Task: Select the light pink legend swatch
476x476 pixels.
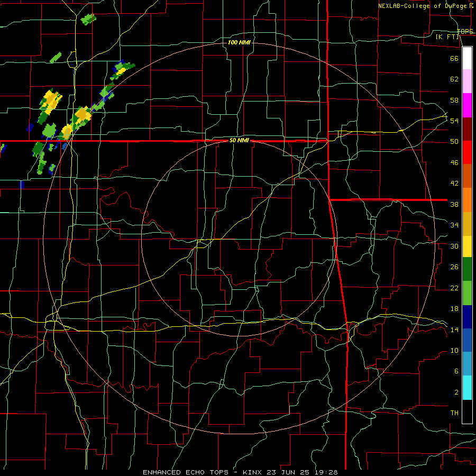Action: 467,81
